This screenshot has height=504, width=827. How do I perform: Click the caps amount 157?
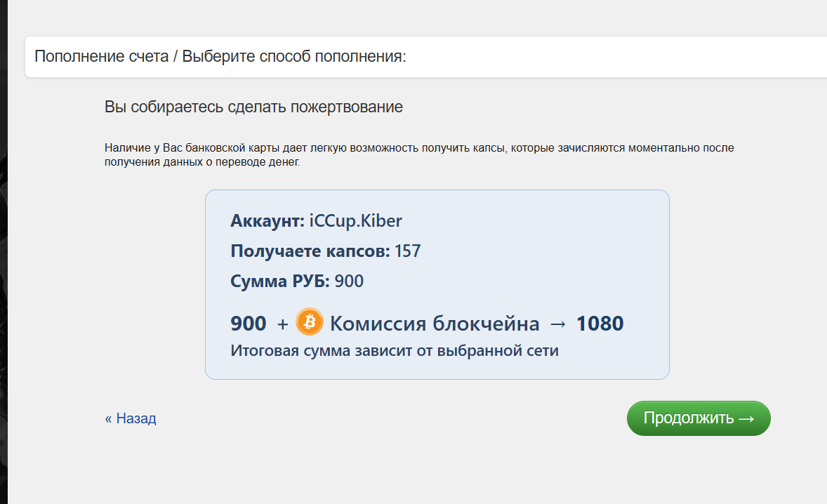(408, 251)
